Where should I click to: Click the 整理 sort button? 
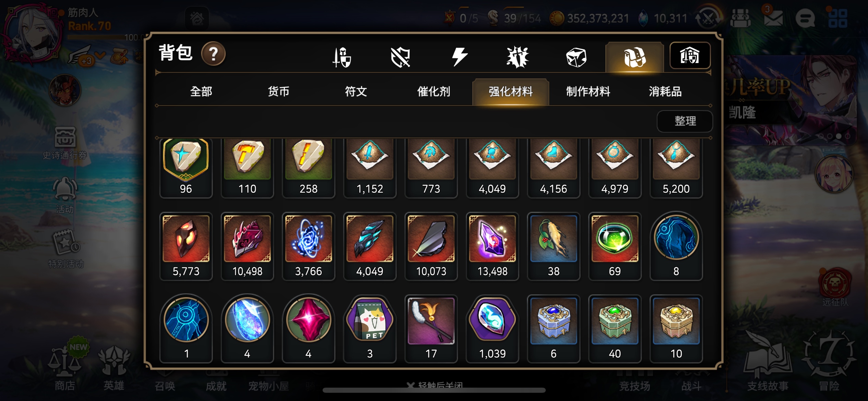tap(685, 121)
